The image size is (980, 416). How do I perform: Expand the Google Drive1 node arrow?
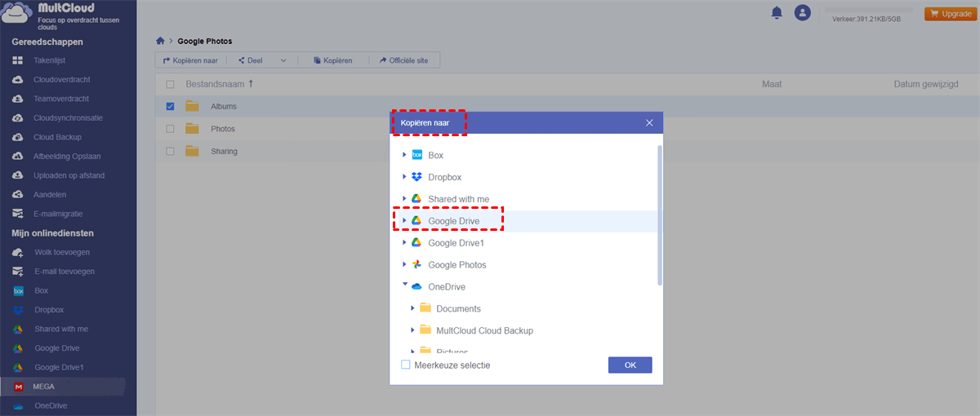click(x=403, y=243)
